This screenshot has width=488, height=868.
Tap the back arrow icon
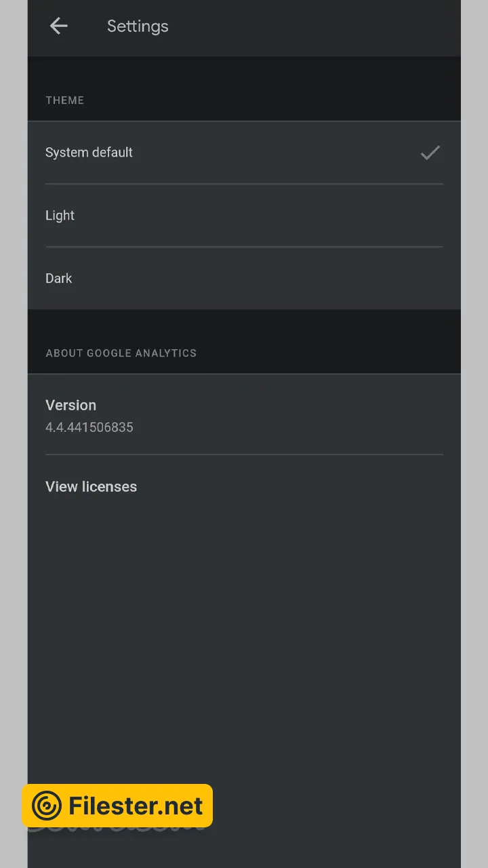pos(59,26)
